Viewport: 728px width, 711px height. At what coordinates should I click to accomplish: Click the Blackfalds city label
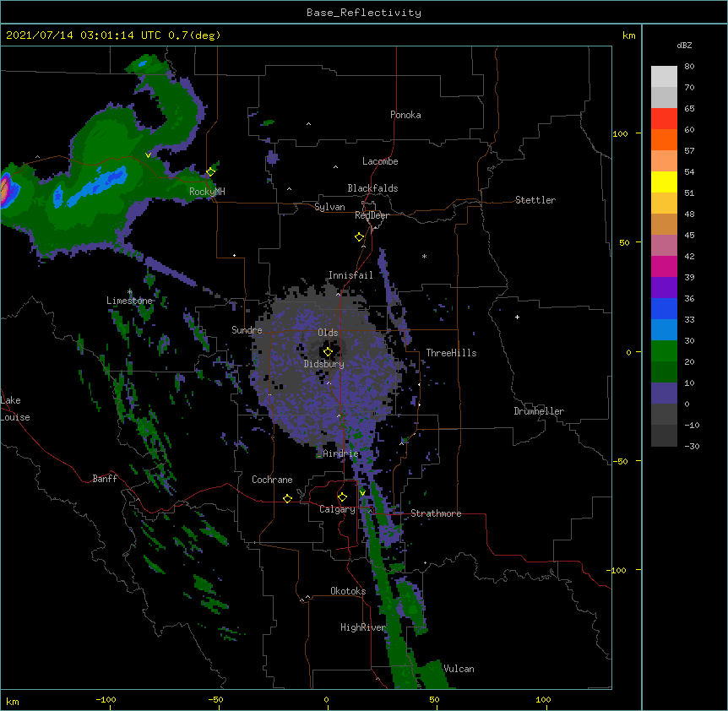coord(372,188)
